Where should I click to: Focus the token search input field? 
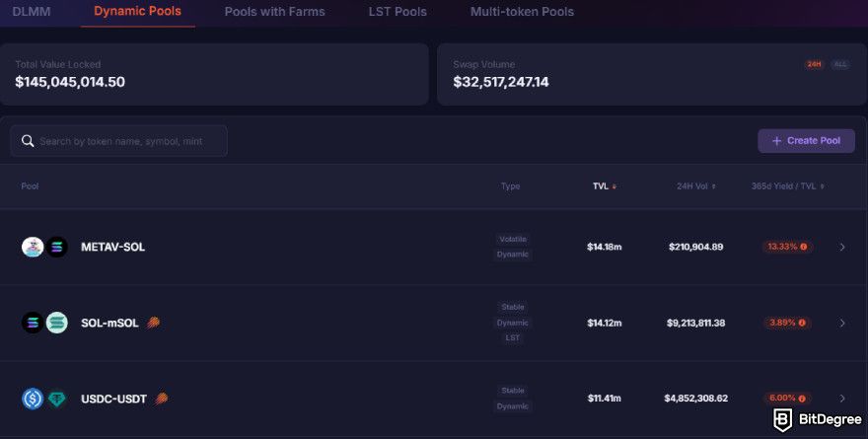(118, 141)
